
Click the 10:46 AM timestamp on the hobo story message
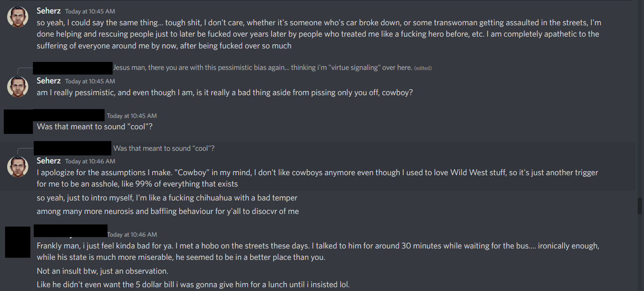132,235
